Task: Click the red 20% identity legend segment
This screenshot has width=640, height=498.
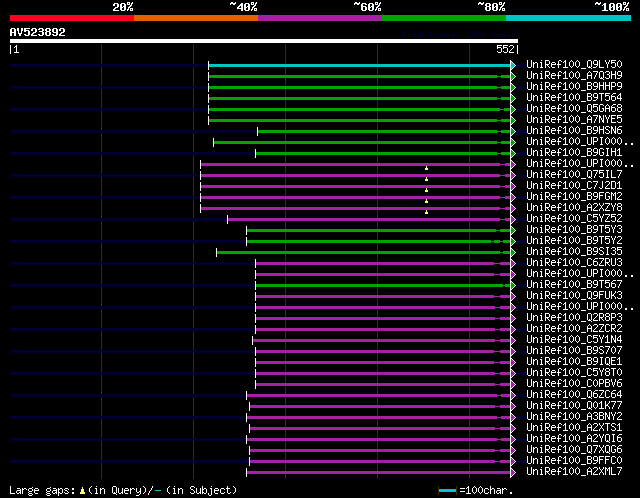Action: pyautogui.click(x=72, y=18)
